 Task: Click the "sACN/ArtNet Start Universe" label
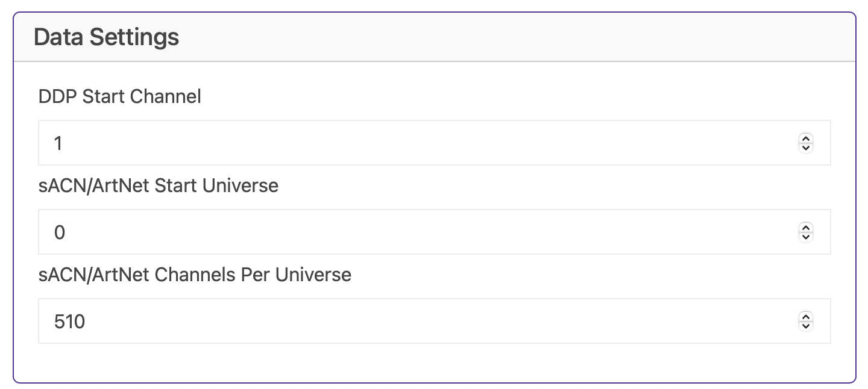(x=159, y=185)
